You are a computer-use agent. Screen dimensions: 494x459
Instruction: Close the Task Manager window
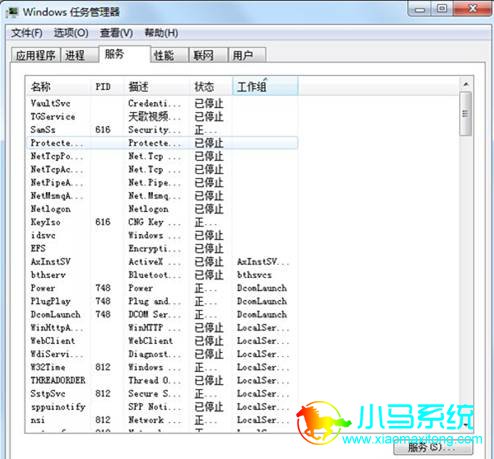click(x=473, y=8)
